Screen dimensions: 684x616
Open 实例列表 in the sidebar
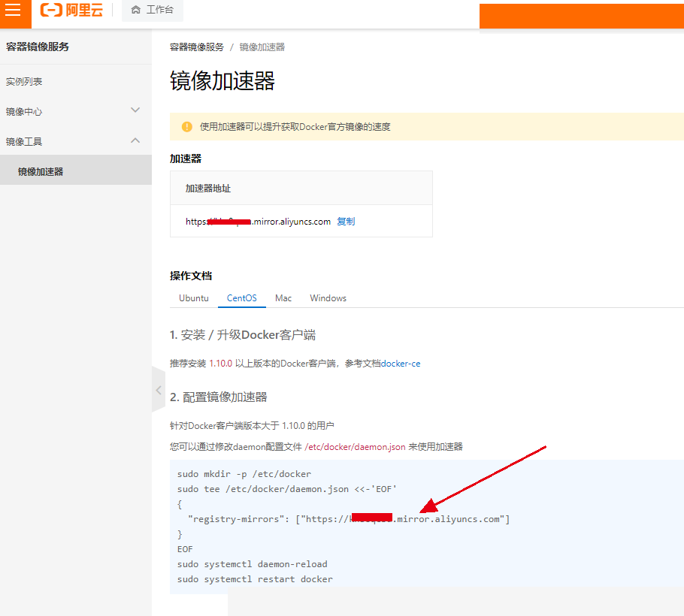pos(24,82)
